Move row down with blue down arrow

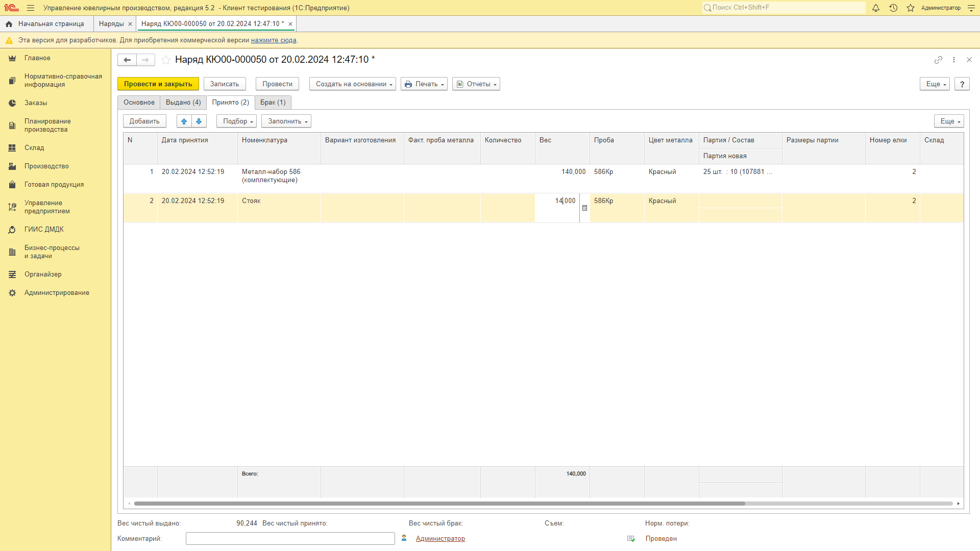(x=199, y=121)
